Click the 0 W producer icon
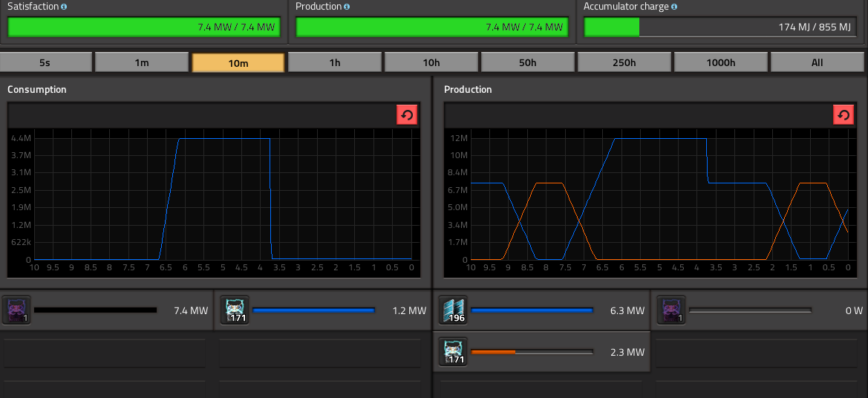The height and width of the screenshot is (398, 868). click(x=671, y=310)
